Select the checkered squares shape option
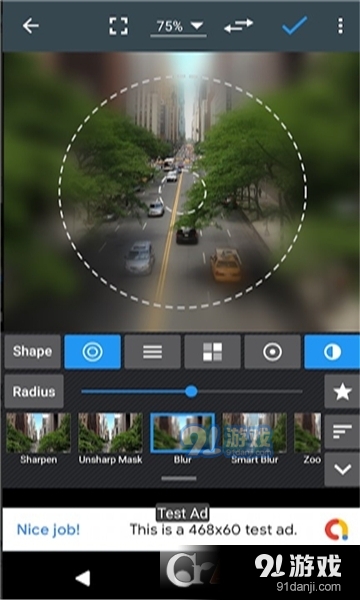The width and height of the screenshot is (360, 600). (x=213, y=352)
